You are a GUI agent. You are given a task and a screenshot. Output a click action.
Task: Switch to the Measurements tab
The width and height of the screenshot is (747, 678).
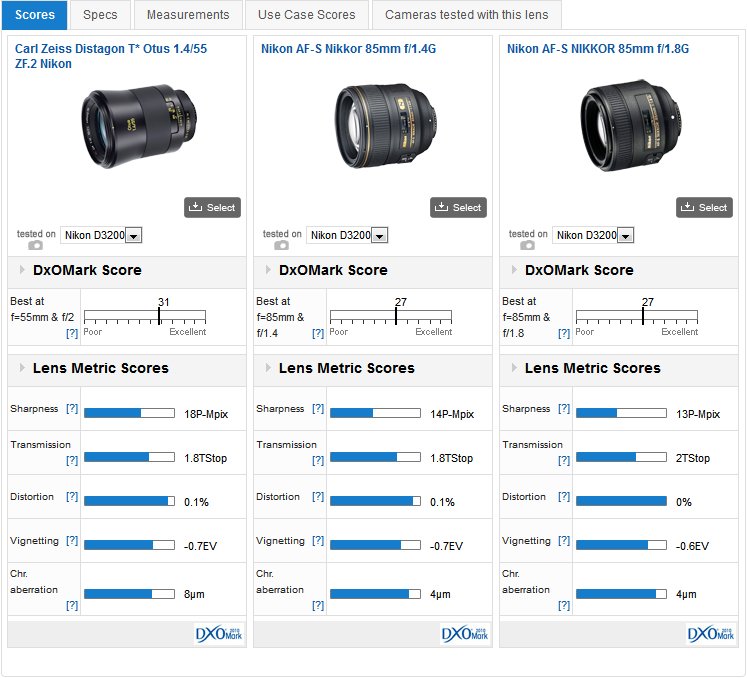click(x=188, y=15)
